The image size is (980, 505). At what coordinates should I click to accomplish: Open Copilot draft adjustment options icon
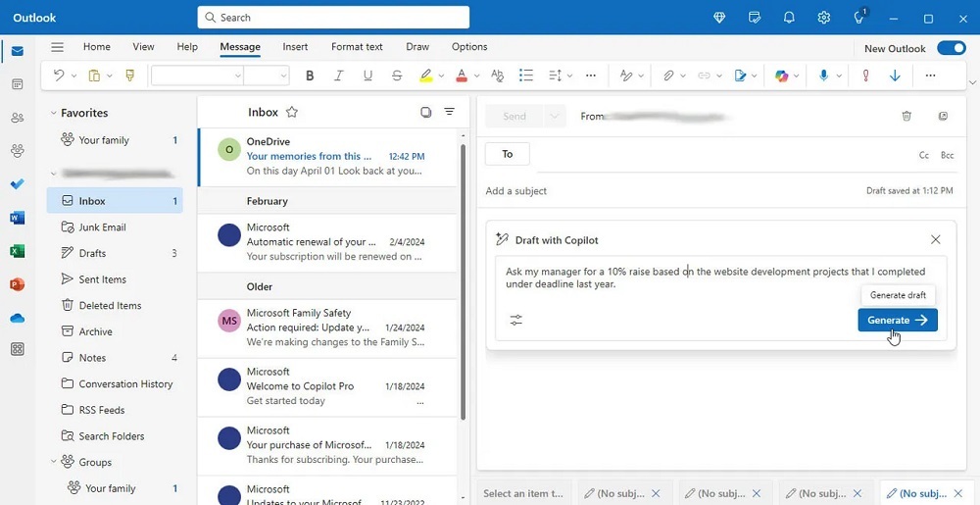click(516, 320)
